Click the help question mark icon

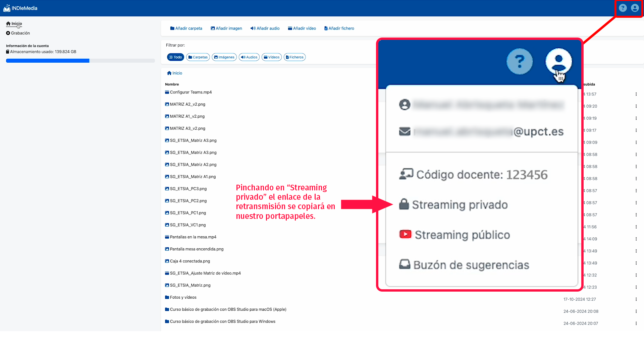tap(623, 8)
